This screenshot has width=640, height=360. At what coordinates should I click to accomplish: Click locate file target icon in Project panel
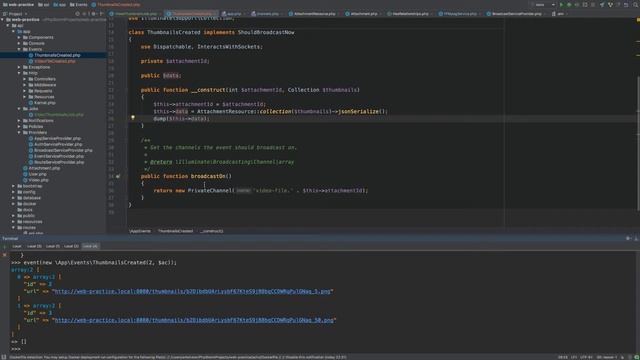tap(78, 13)
